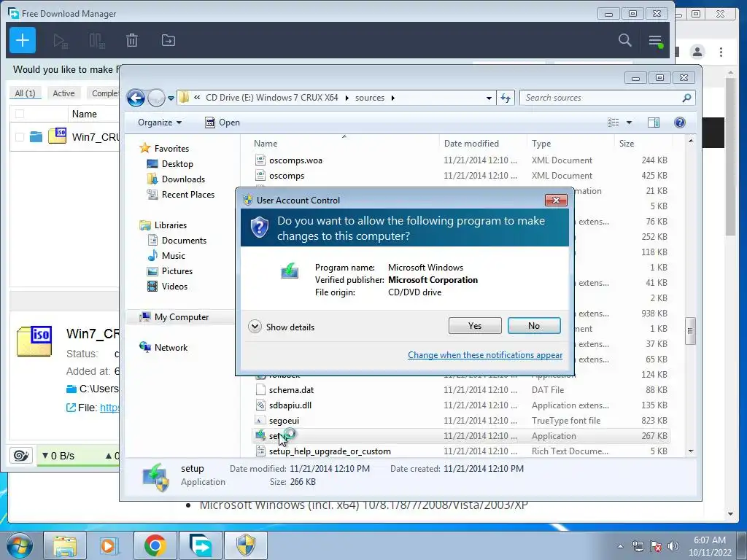Switch to Google Chrome in taskbar
The height and width of the screenshot is (560, 747).
click(x=155, y=545)
